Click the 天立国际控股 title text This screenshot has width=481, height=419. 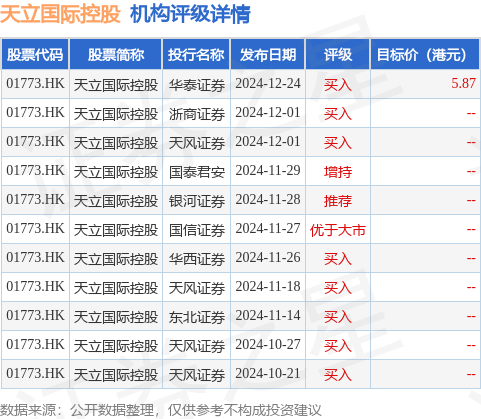pos(60,14)
